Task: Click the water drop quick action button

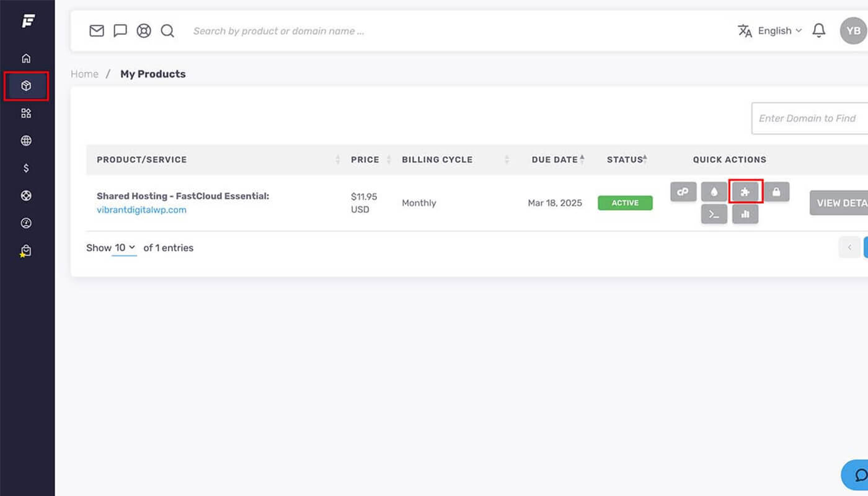Action: (714, 192)
